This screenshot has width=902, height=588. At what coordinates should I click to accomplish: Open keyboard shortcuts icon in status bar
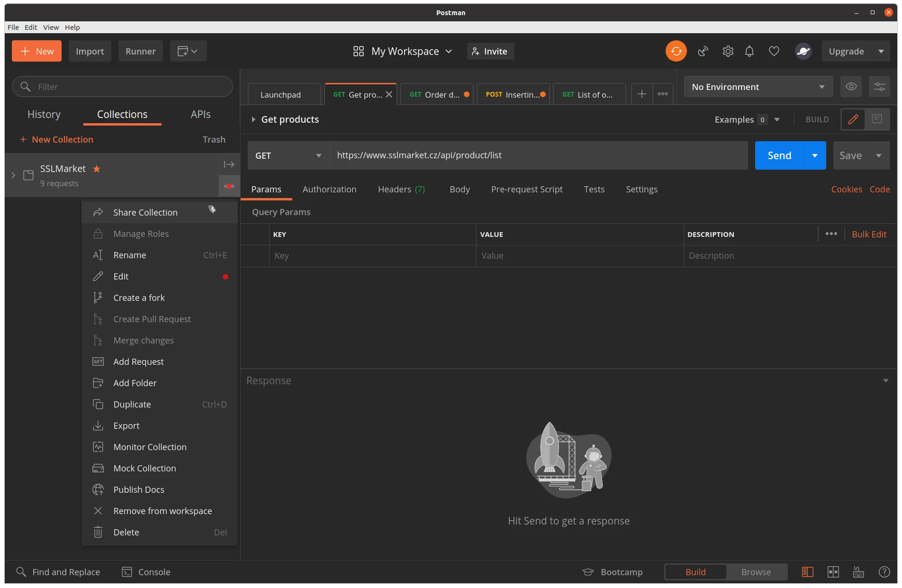858,572
